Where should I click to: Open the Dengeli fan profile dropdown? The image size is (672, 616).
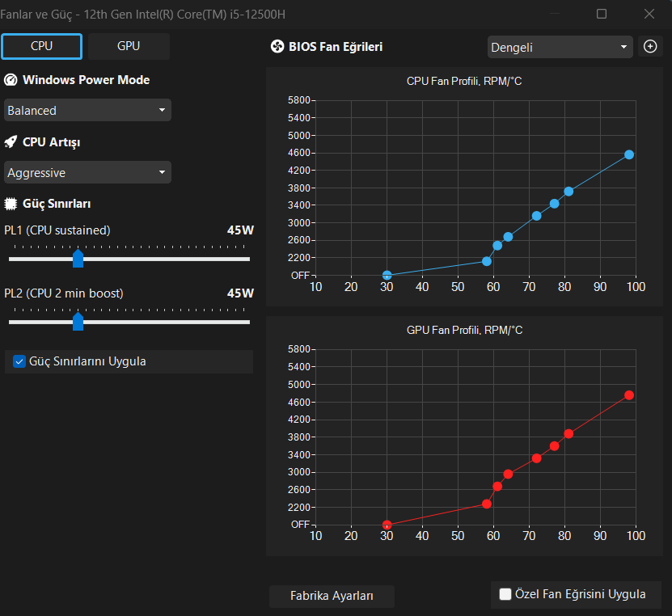pyautogui.click(x=560, y=47)
